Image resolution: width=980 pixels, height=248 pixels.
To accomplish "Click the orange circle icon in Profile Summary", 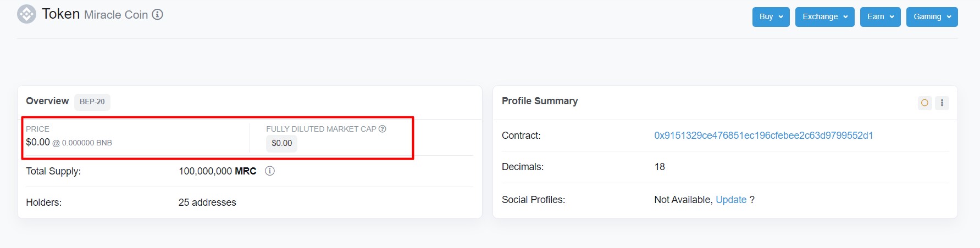I will point(925,103).
